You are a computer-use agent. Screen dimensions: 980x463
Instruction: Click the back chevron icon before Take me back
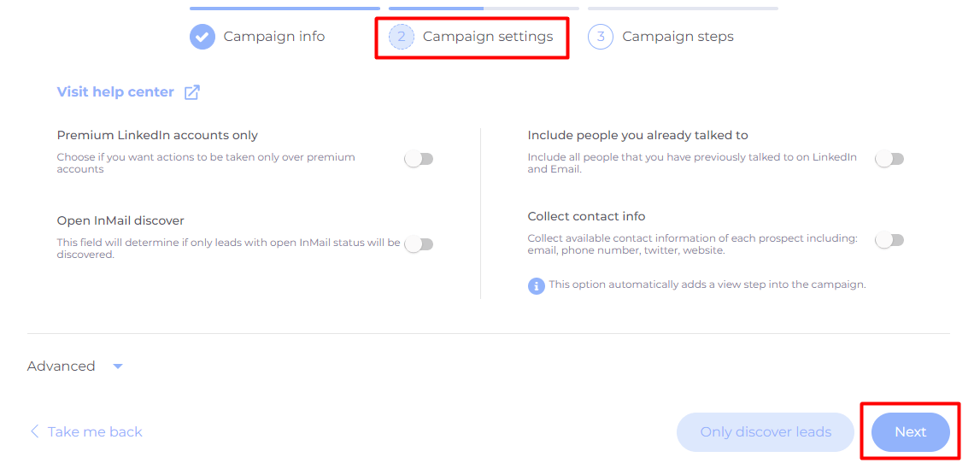coord(34,431)
